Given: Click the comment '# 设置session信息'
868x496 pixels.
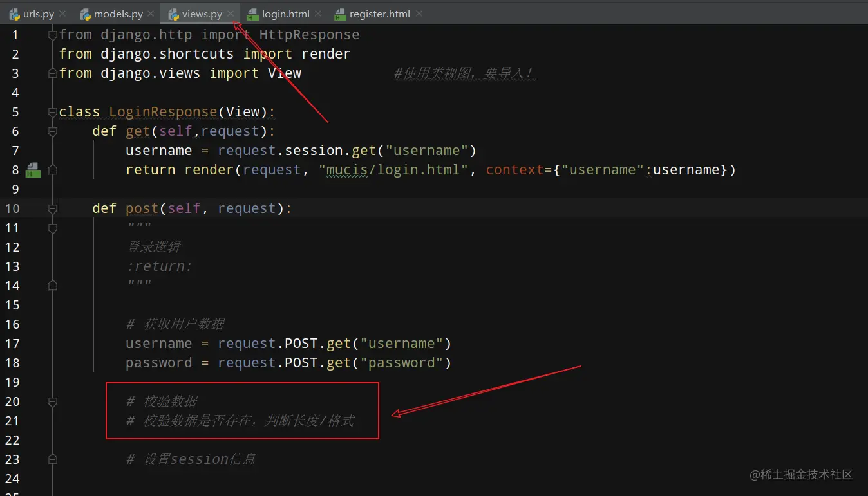Looking at the screenshot, I should pyautogui.click(x=191, y=459).
